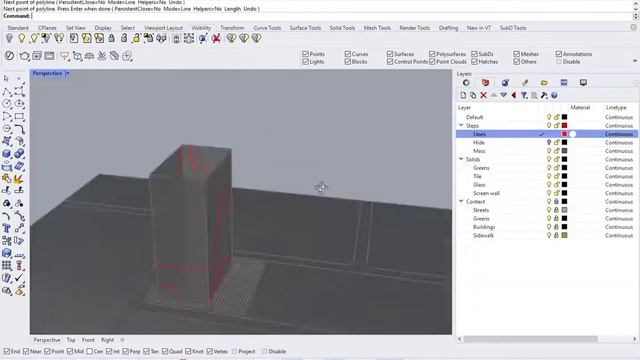This screenshot has height=360, width=640.
Task: Select the Circle tool
Action: pos(6,104)
